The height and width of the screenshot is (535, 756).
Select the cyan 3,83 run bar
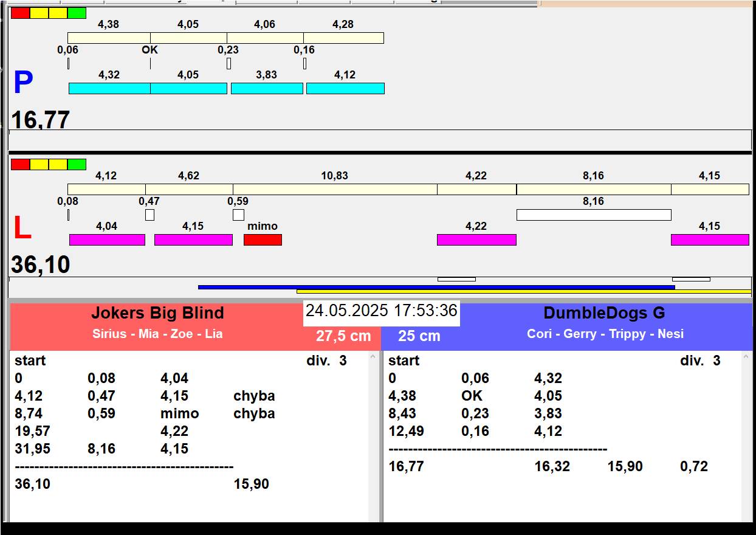pos(267,88)
